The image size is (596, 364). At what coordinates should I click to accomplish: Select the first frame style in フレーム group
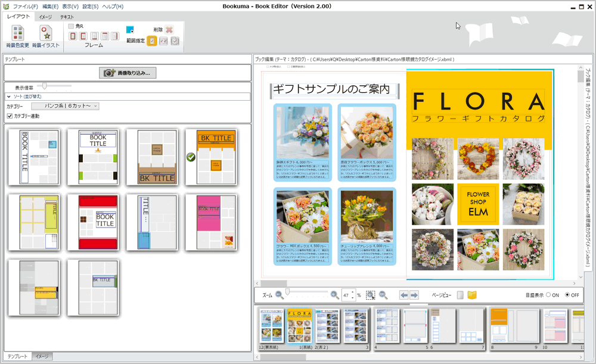tap(73, 36)
